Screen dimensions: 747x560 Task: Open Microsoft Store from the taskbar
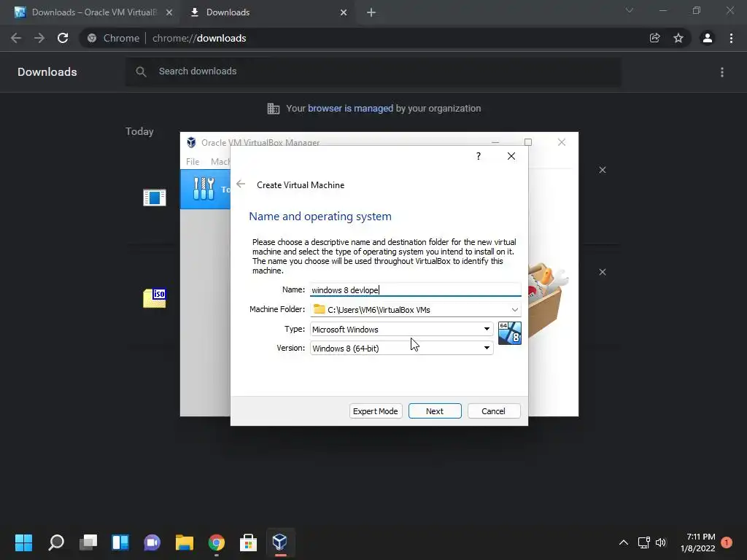click(x=248, y=542)
